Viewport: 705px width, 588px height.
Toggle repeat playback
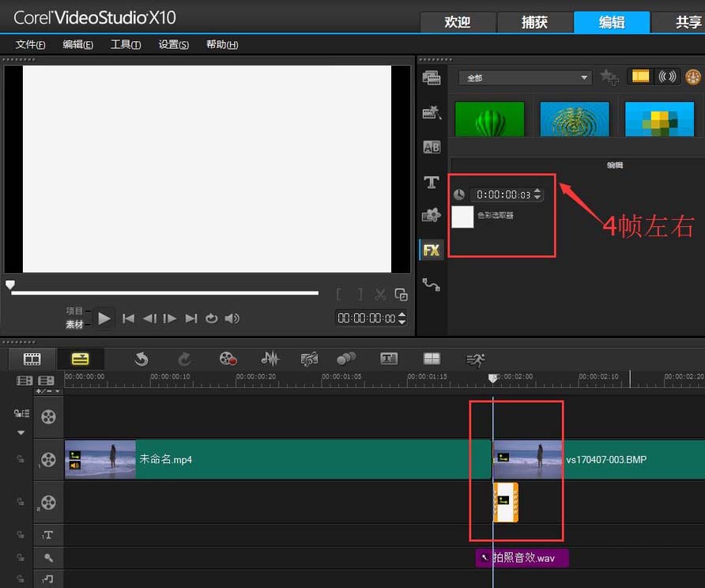211,318
